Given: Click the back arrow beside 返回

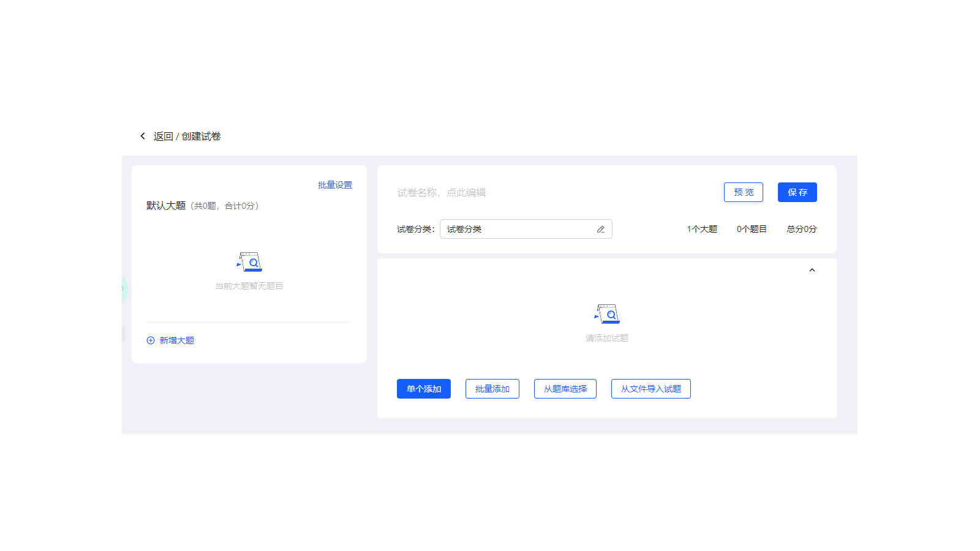Looking at the screenshot, I should [x=143, y=136].
